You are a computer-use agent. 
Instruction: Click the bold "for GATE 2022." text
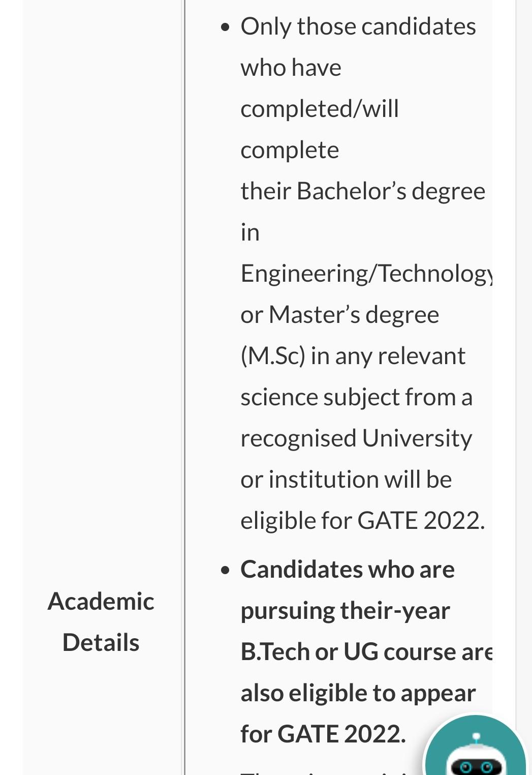pos(323,734)
